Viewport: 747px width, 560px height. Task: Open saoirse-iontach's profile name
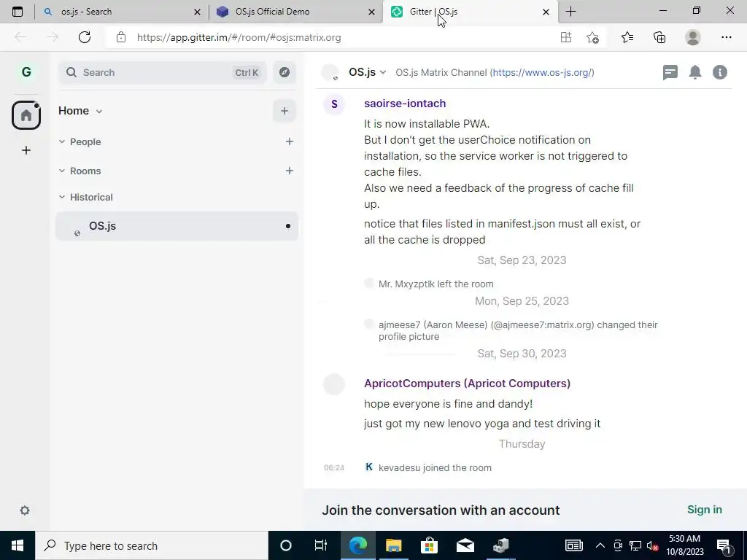[x=405, y=104]
